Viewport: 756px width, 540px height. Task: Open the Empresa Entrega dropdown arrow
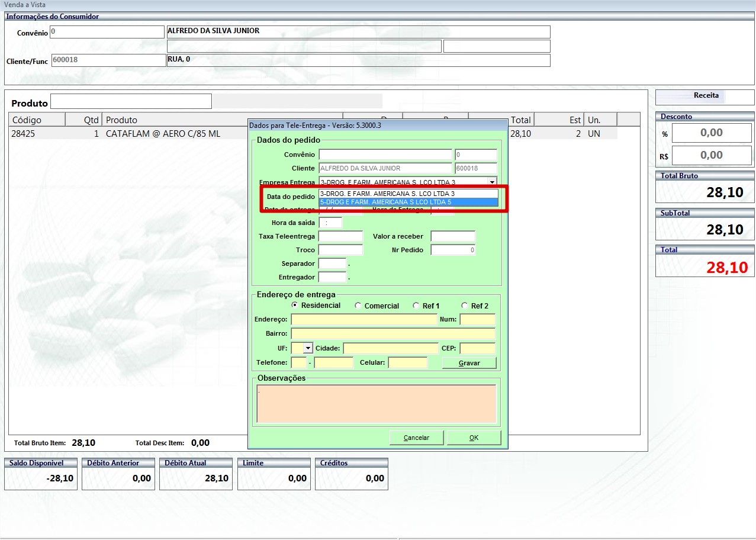tap(491, 182)
